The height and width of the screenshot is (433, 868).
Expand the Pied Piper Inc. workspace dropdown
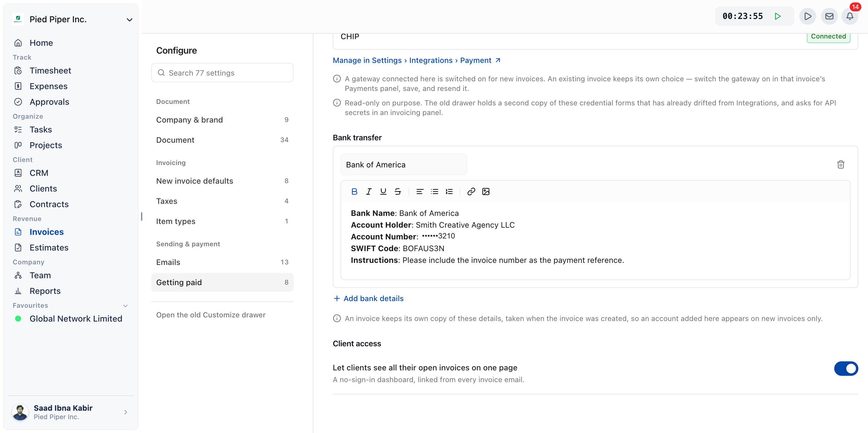(129, 20)
